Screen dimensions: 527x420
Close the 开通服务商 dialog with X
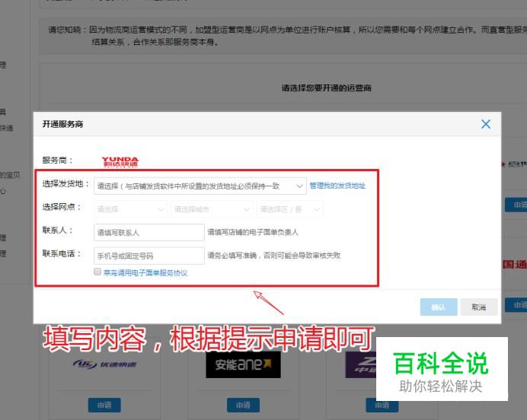pos(486,124)
